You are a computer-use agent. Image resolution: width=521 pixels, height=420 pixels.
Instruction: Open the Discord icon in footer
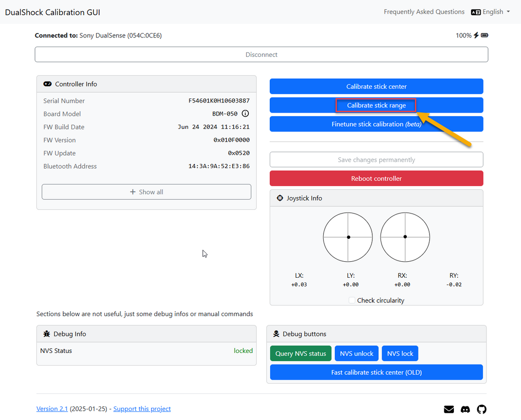(x=465, y=409)
